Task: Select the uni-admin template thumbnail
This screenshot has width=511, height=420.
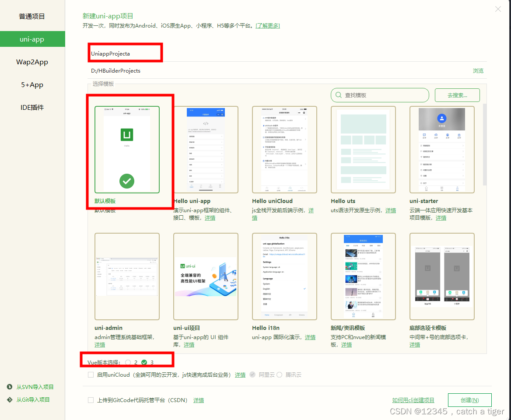Action: [x=127, y=276]
